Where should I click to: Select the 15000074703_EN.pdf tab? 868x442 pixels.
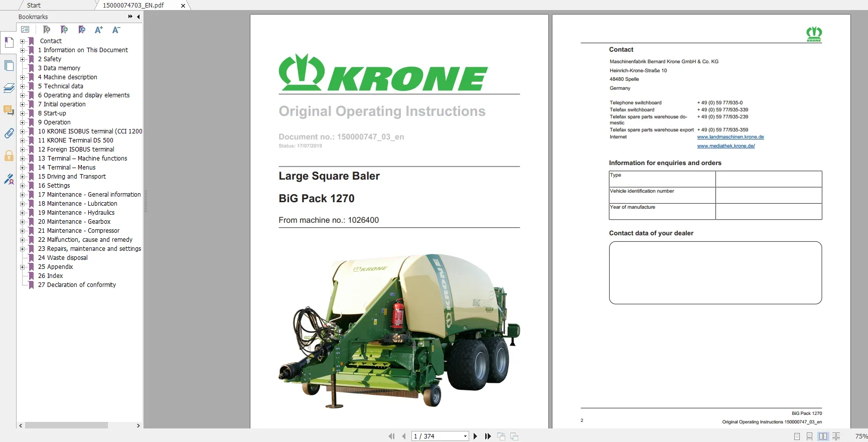click(x=133, y=5)
